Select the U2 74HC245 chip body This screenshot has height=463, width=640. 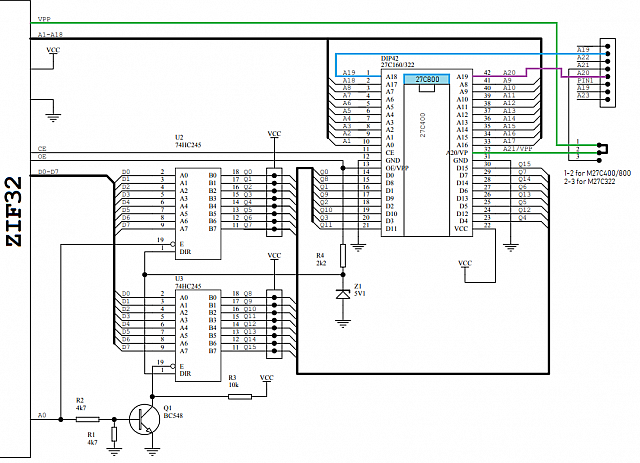[x=198, y=214]
